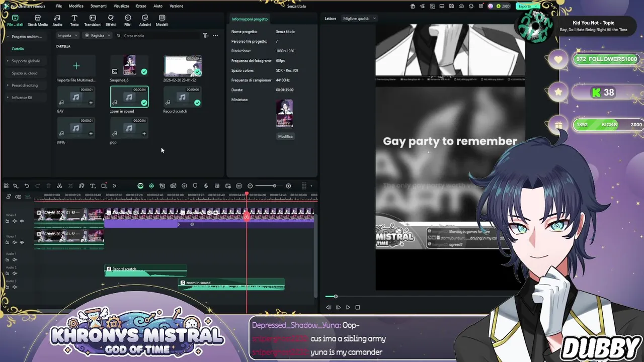The height and width of the screenshot is (362, 644).
Task: Click the text tool in timeline toolbar
Action: pos(93,186)
